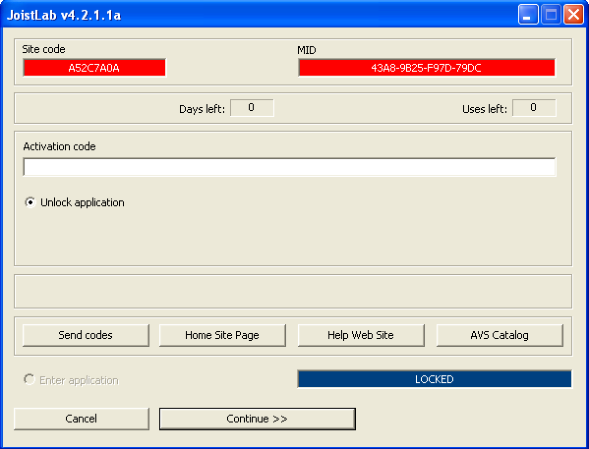This screenshot has height=449, width=589.
Task: Select the Unlock application radio button
Action: tap(30, 202)
